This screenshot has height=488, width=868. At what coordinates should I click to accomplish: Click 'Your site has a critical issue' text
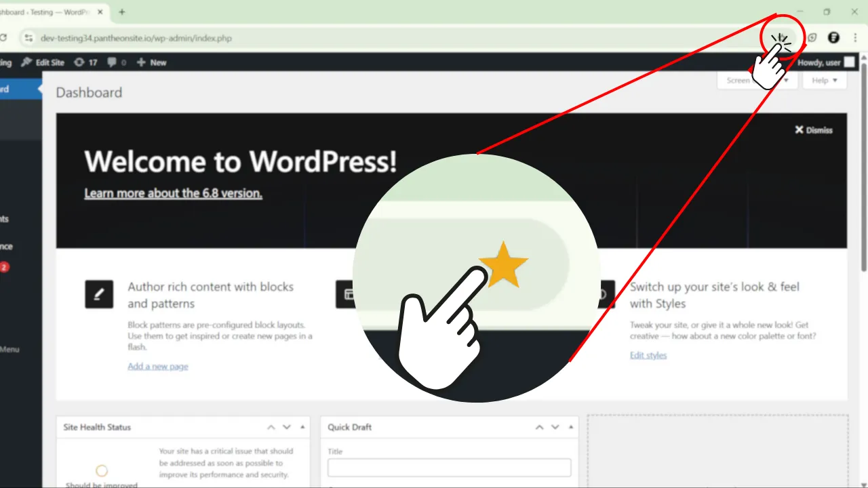click(x=226, y=463)
